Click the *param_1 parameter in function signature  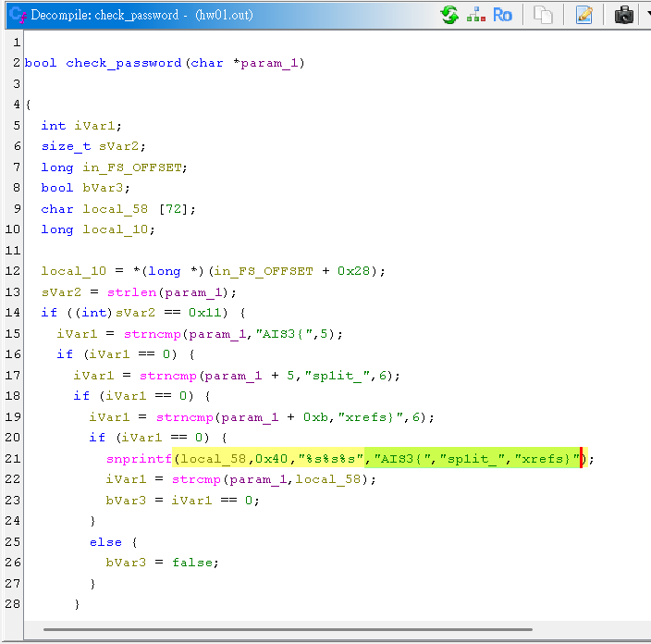coord(265,63)
